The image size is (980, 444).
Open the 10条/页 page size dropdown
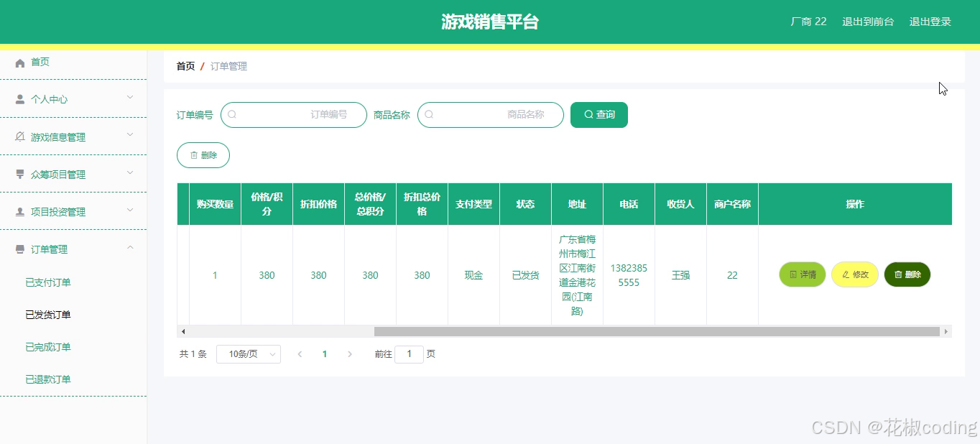(248, 353)
